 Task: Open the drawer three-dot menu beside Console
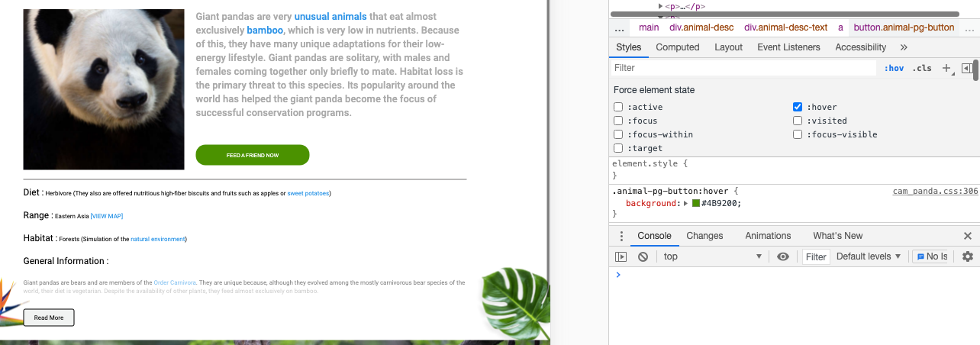(621, 236)
